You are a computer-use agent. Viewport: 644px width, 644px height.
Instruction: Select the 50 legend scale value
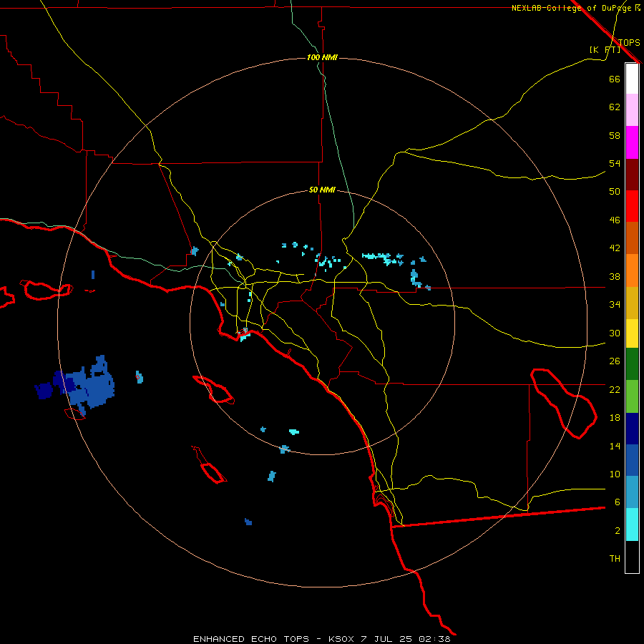point(615,191)
